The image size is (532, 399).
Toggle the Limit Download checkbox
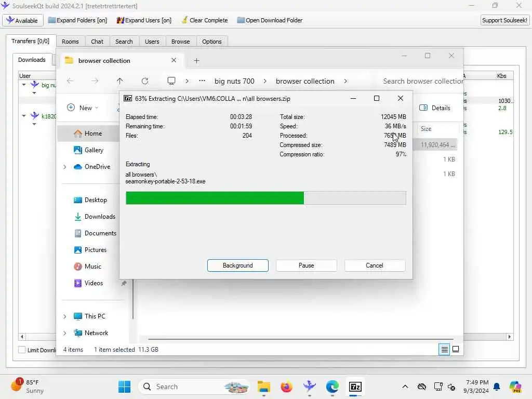(22, 350)
